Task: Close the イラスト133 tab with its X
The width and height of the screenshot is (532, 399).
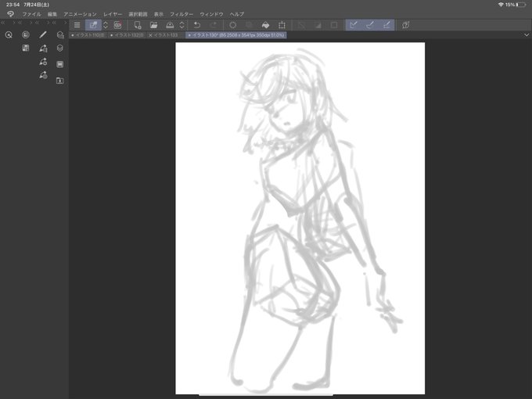Action: click(x=151, y=35)
